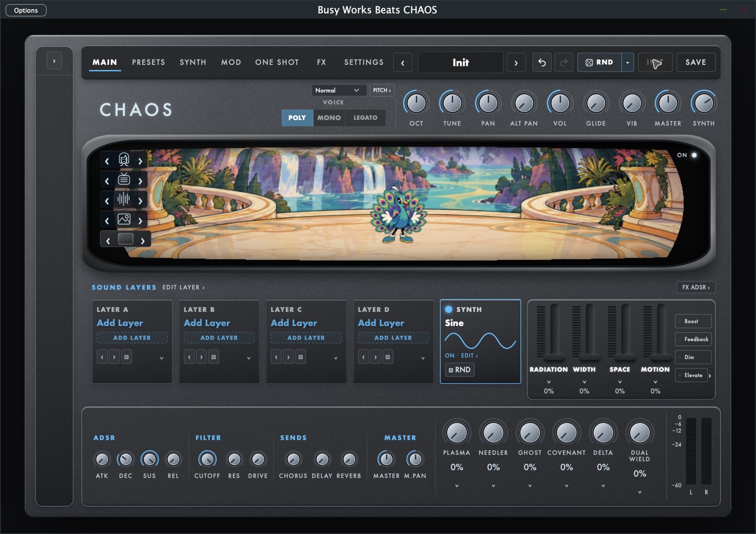
Task: Click the RADIATION slider
Action: click(554, 332)
